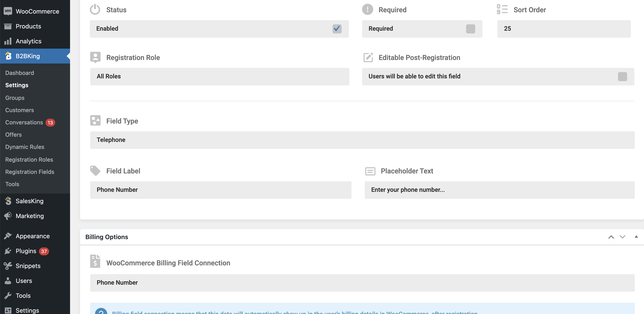Click the Required exclamation icon
The width and height of the screenshot is (644, 314).
tap(368, 9)
